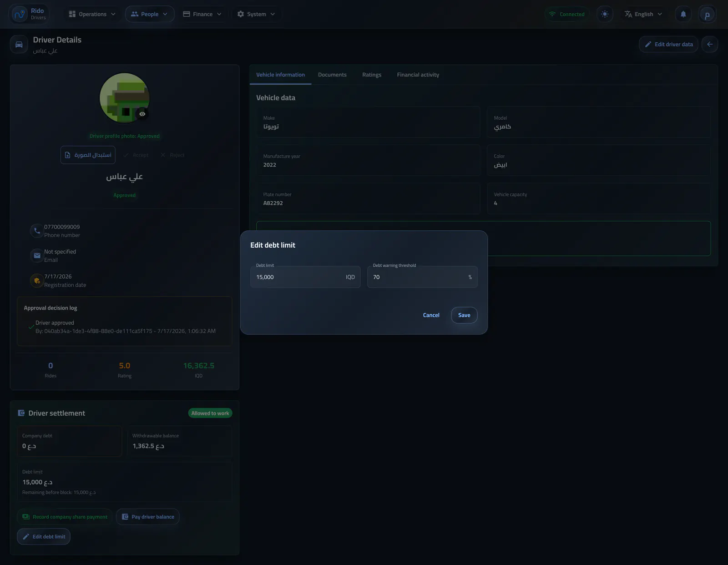Expand the Operations dropdown menu

92,14
